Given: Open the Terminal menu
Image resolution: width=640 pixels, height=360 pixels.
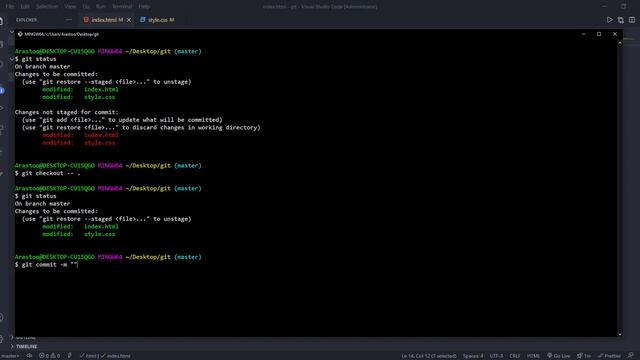Looking at the screenshot, I should (x=122, y=7).
